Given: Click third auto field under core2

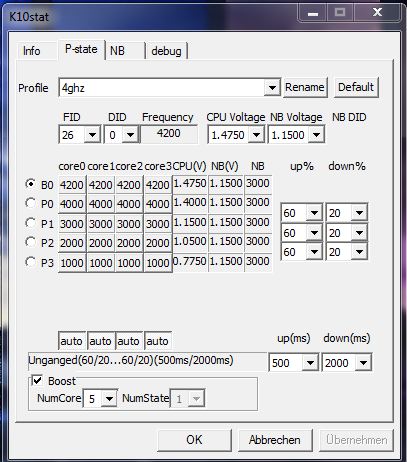Looking at the screenshot, I should click(129, 341).
